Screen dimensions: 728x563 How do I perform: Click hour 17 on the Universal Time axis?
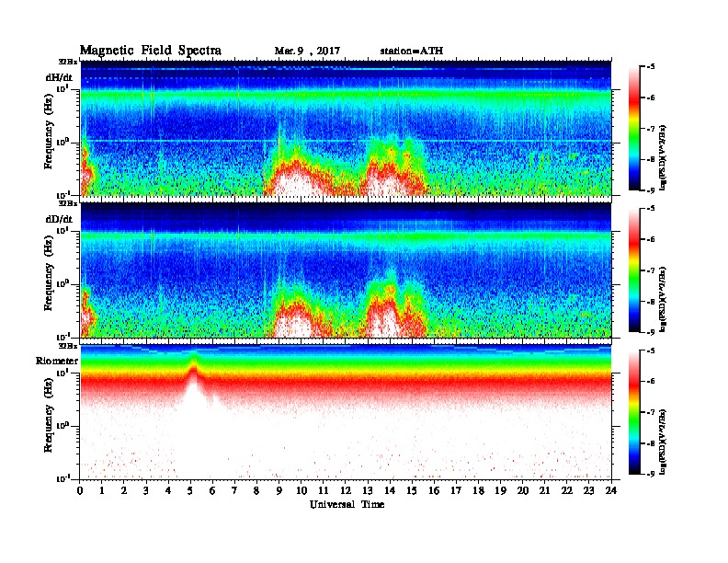tap(457, 491)
